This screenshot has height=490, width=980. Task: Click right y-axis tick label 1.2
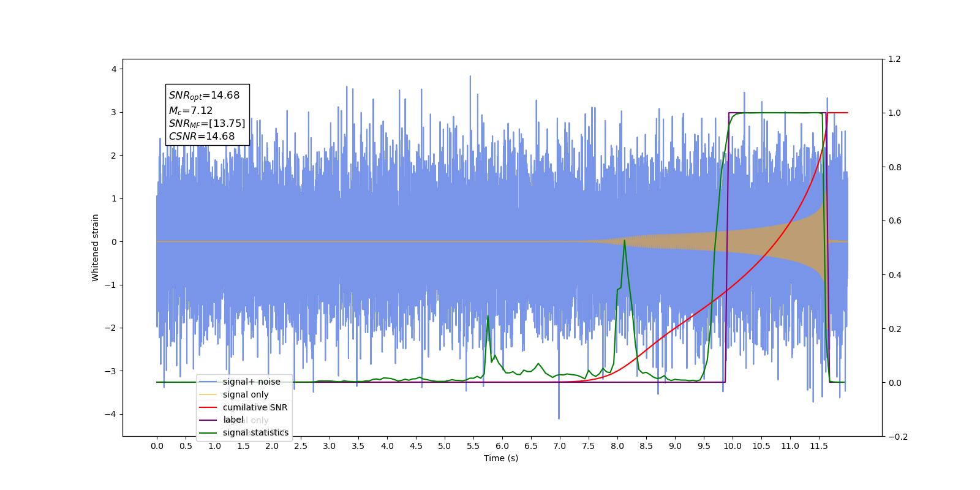895,59
